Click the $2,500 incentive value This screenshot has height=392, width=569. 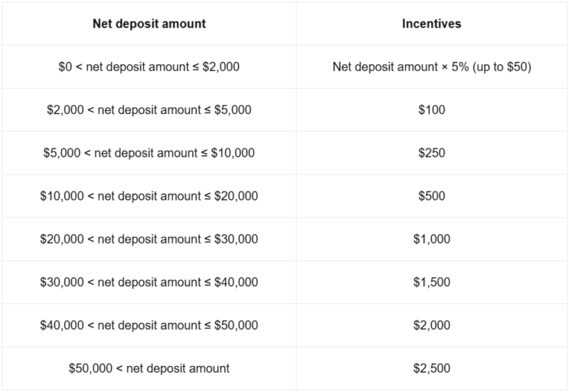431,368
